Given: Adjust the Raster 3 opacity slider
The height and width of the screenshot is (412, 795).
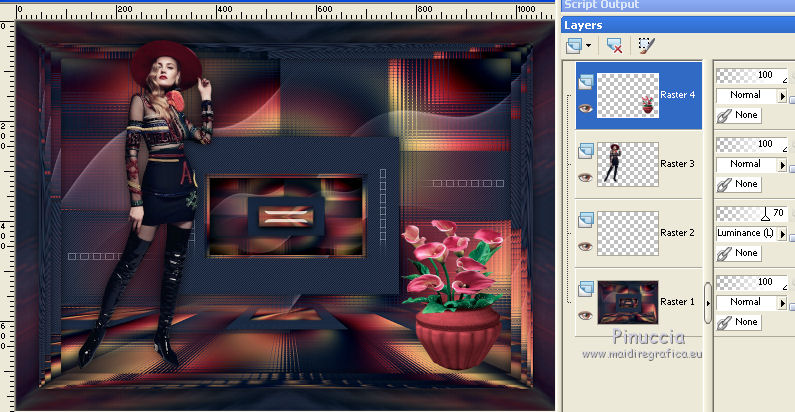Looking at the screenshot, I should click(752, 144).
